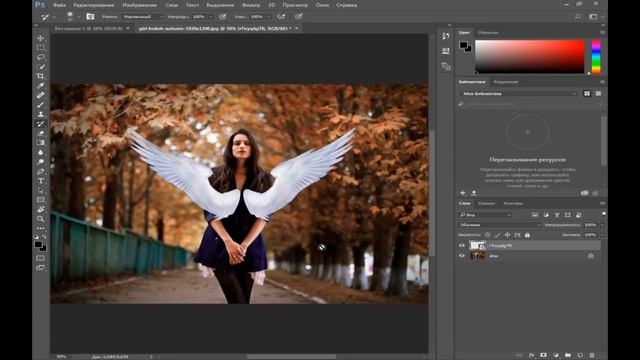
Task: Open the layer opacity dropdown arrow
Action: [x=602, y=225]
